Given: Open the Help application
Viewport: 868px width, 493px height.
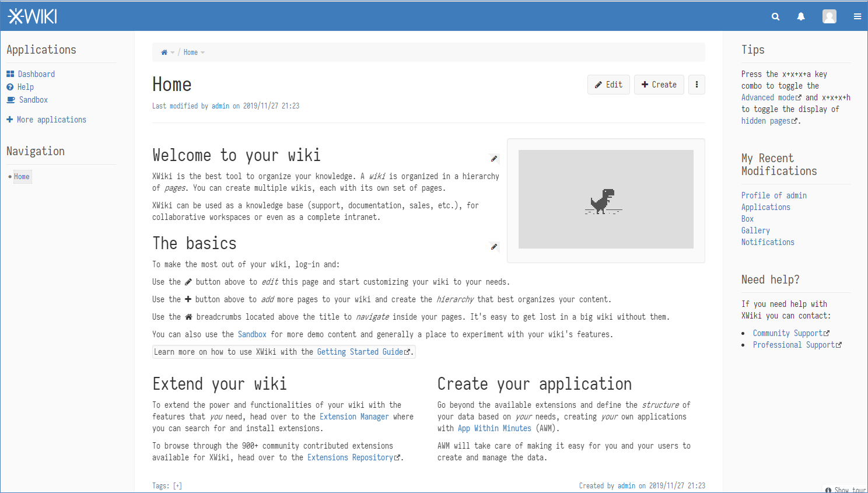Looking at the screenshot, I should pyautogui.click(x=26, y=87).
